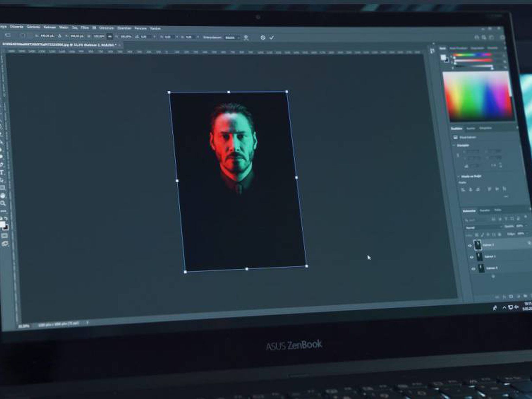The image size is (532, 399).
Task: Cancel the transform with the circle icon
Action: pos(263,38)
